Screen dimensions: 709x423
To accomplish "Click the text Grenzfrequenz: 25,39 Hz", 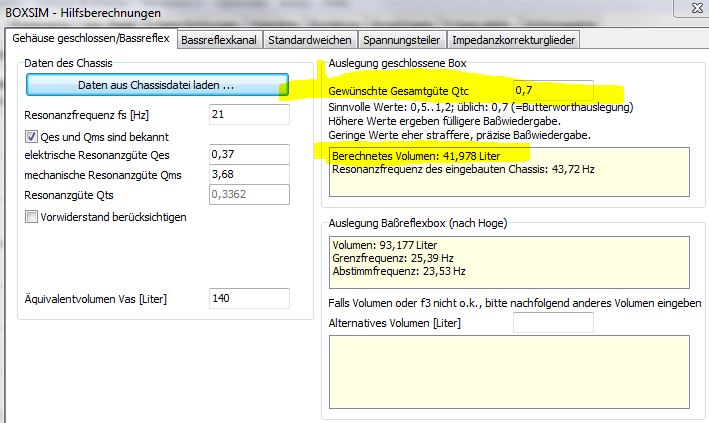I will point(392,258).
